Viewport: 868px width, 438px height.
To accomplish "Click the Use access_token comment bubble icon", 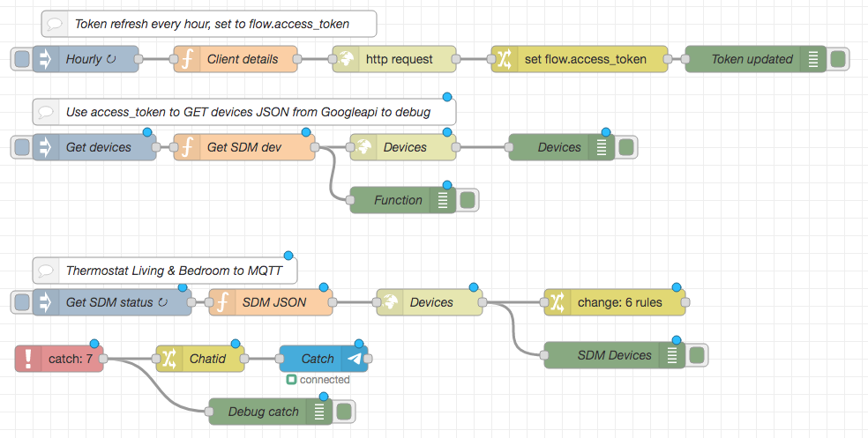I will [x=46, y=112].
